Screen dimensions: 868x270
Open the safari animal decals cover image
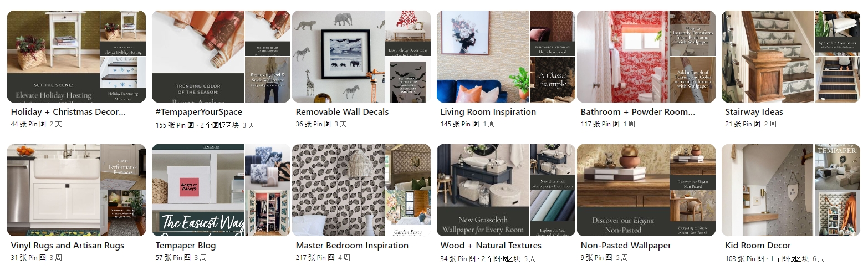[338, 57]
